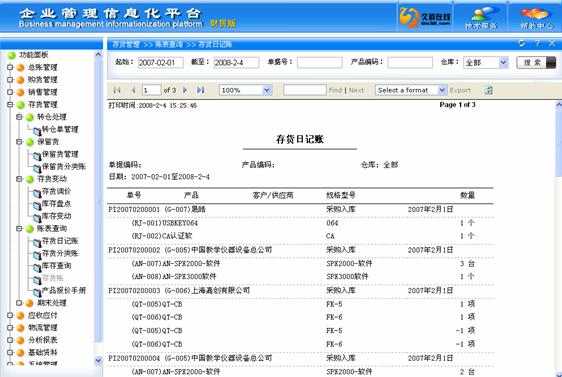The image size is (562, 377).
Task: Expand the 销售管理 tree node
Action: [10, 92]
